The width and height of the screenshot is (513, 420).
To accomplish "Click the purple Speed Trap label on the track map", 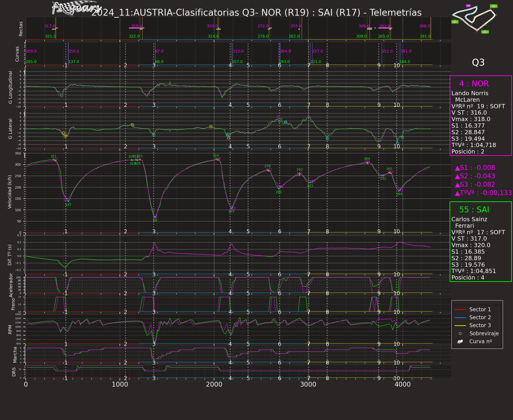I will point(468,6).
